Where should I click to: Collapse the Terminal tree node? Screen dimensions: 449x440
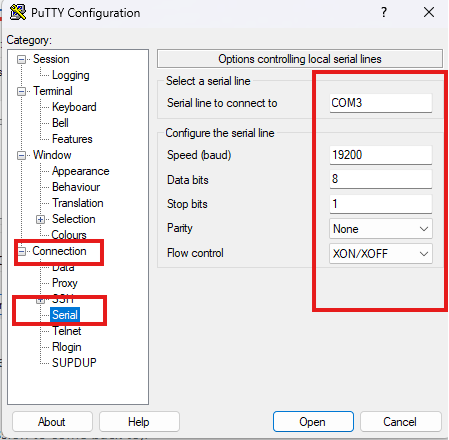click(x=21, y=92)
